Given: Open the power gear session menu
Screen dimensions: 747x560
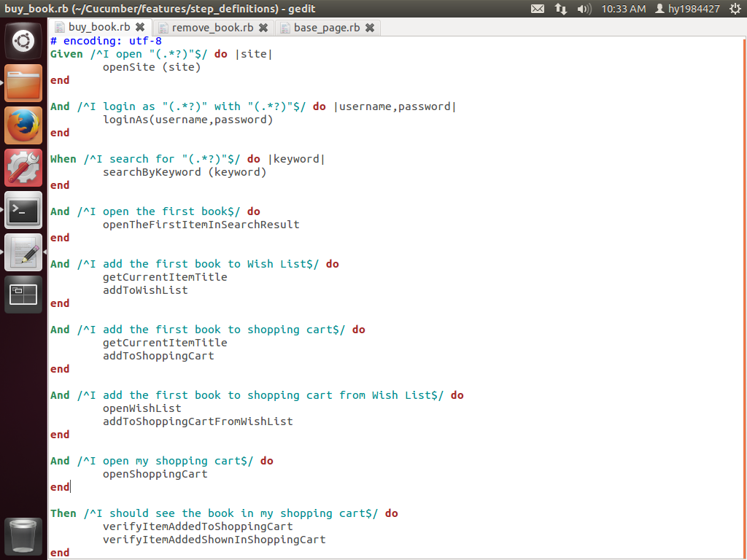Looking at the screenshot, I should click(x=735, y=9).
